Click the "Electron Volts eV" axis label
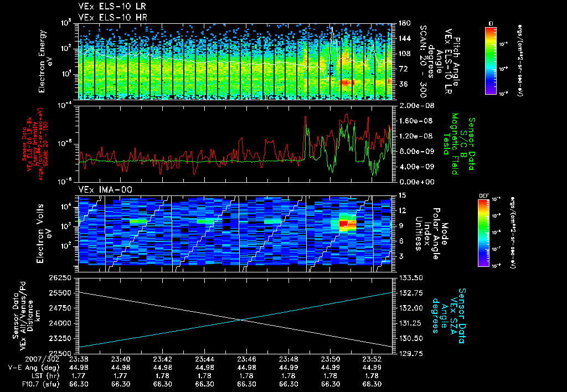Image resolution: width=567 pixels, height=392 pixels. 43,233
